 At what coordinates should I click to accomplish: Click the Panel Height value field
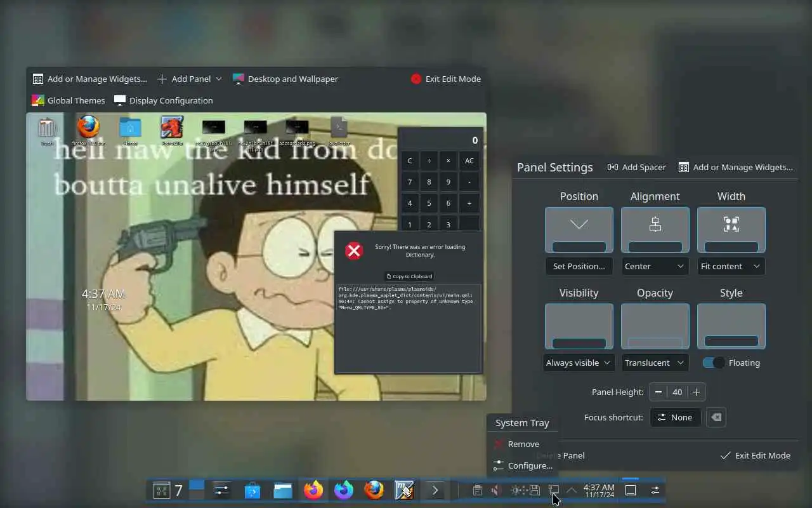click(x=678, y=392)
